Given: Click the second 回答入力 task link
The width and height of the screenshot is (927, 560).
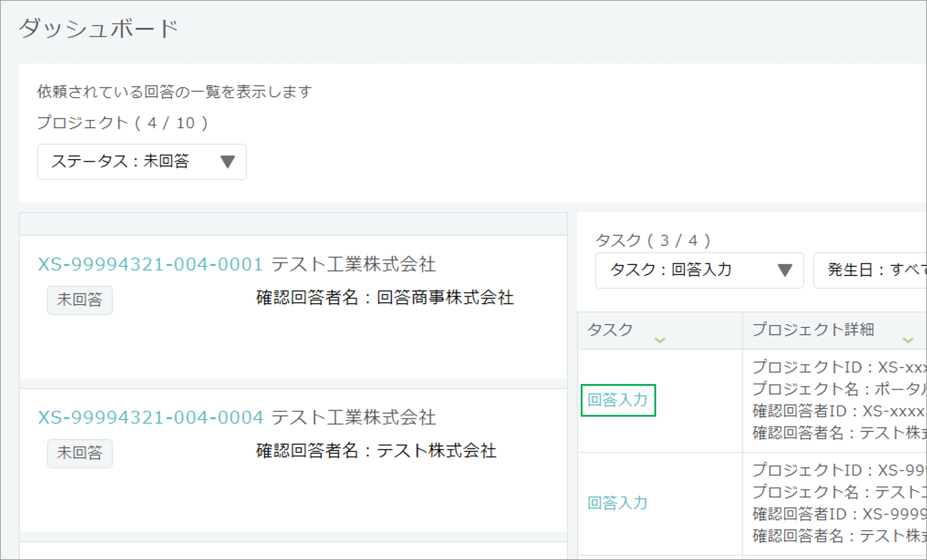Looking at the screenshot, I should [x=618, y=503].
